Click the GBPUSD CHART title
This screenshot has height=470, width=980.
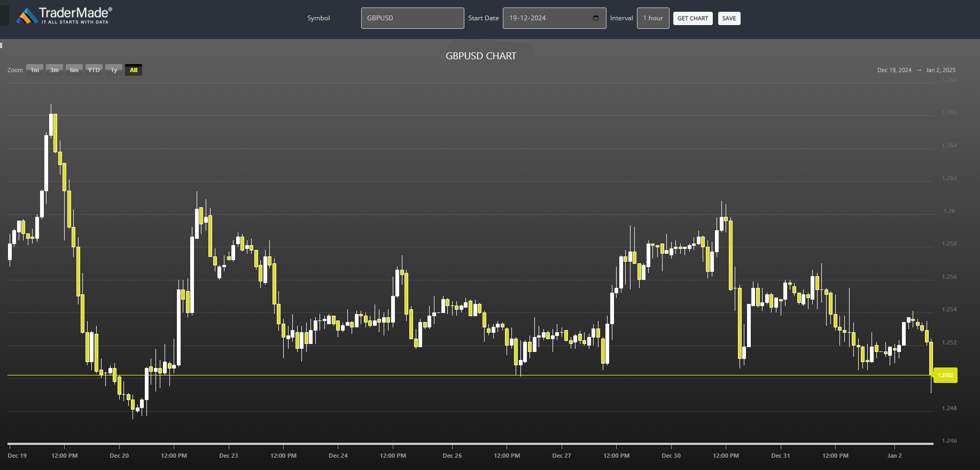(x=481, y=56)
